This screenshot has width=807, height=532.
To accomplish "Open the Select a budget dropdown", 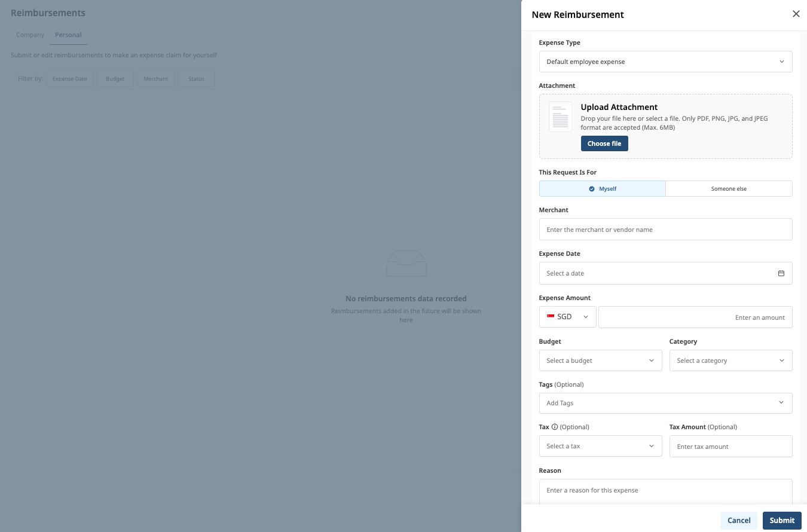I will tap(600, 360).
